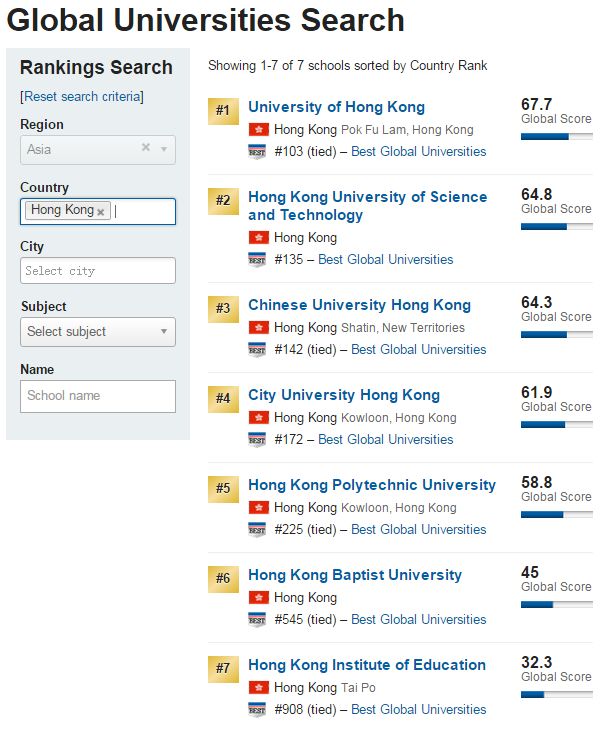Open City University Hong Kong link
Screen dimensions: 604x730
(x=344, y=395)
